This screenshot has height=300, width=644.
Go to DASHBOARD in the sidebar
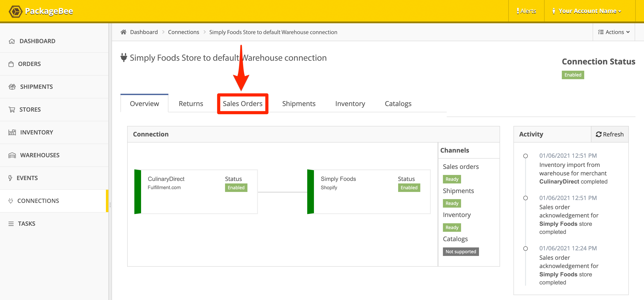54,41
